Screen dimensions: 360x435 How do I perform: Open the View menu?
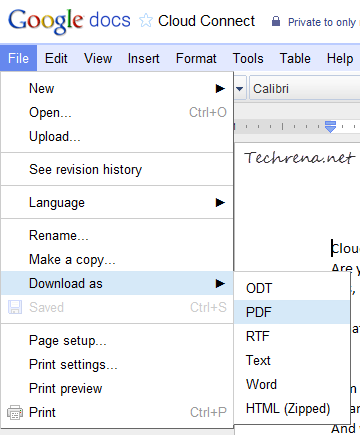click(98, 58)
